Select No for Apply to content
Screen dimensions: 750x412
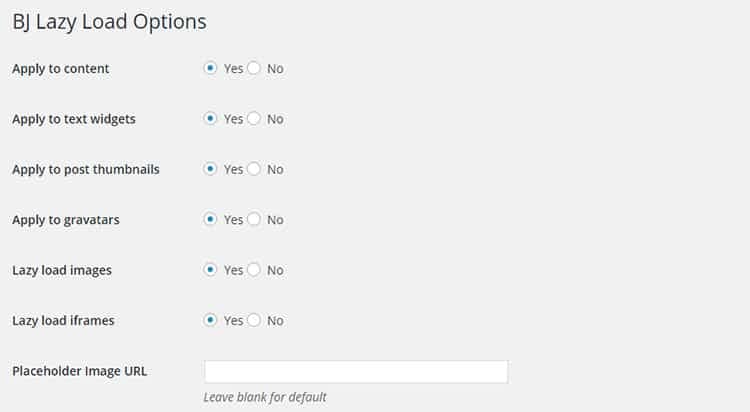(253, 69)
